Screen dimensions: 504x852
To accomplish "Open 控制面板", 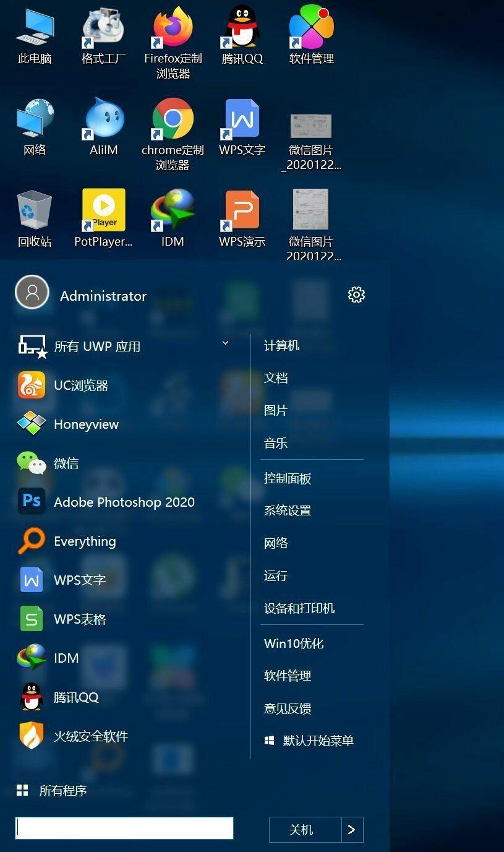I will point(288,478).
